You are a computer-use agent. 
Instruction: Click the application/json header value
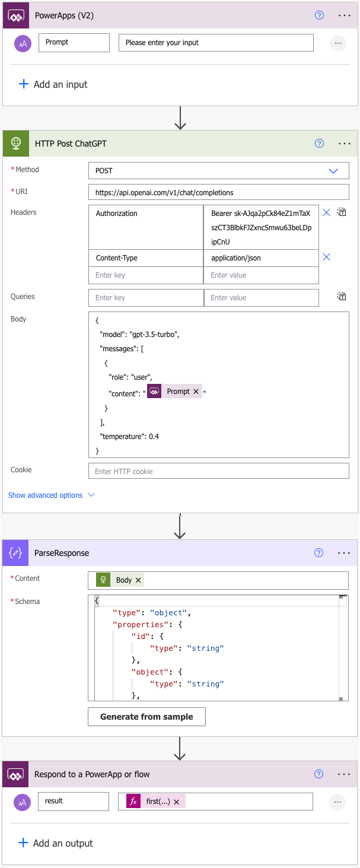pyautogui.click(x=261, y=258)
